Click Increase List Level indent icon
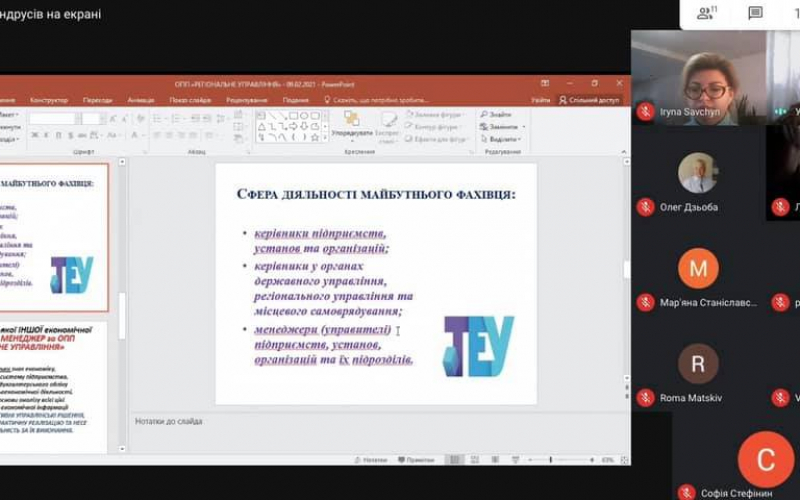This screenshot has height=500, width=800. click(207, 119)
